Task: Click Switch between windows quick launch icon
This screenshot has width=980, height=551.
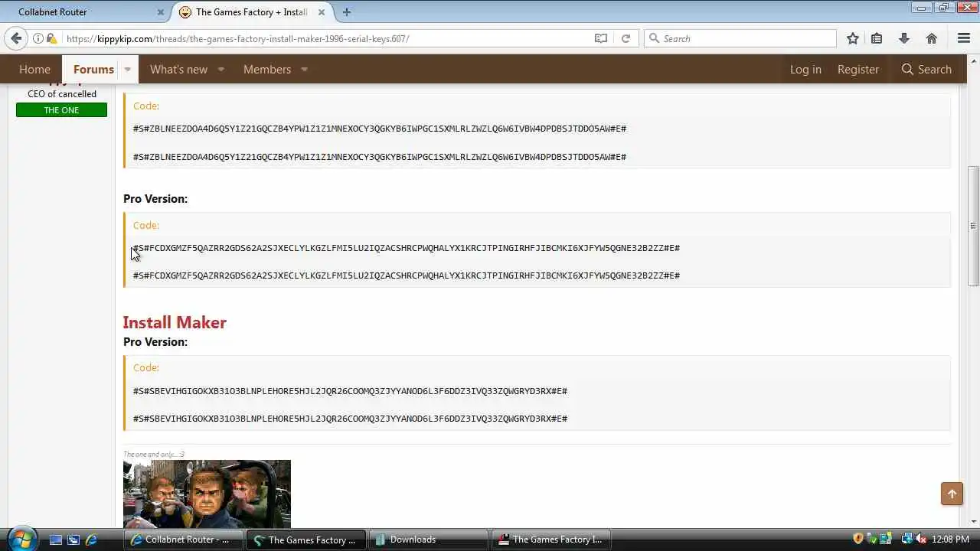Action: (73, 540)
